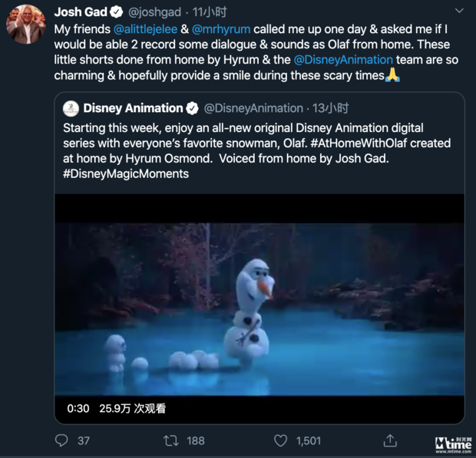Viewport: 476px width, 458px height.
Task: Visit the @DisneyAnimation mention in tweet text
Action: click(x=343, y=60)
